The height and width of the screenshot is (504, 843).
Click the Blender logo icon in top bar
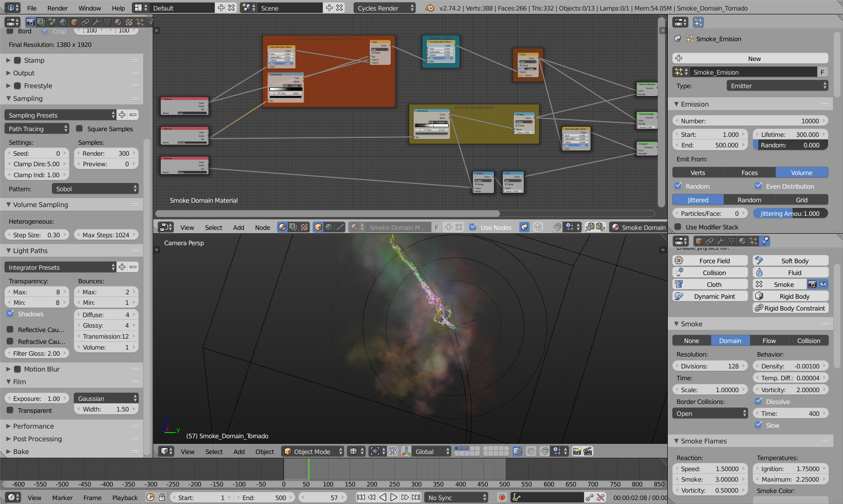(x=430, y=8)
